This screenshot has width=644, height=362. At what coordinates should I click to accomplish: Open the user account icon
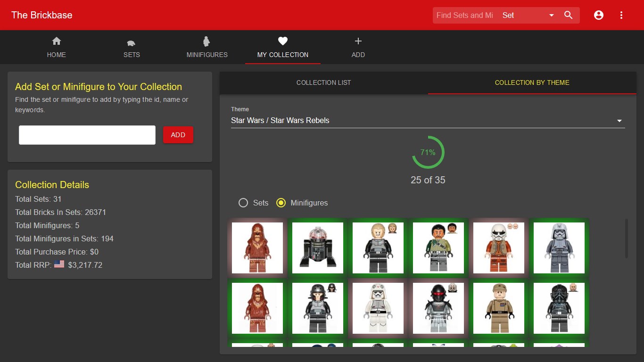tap(599, 15)
